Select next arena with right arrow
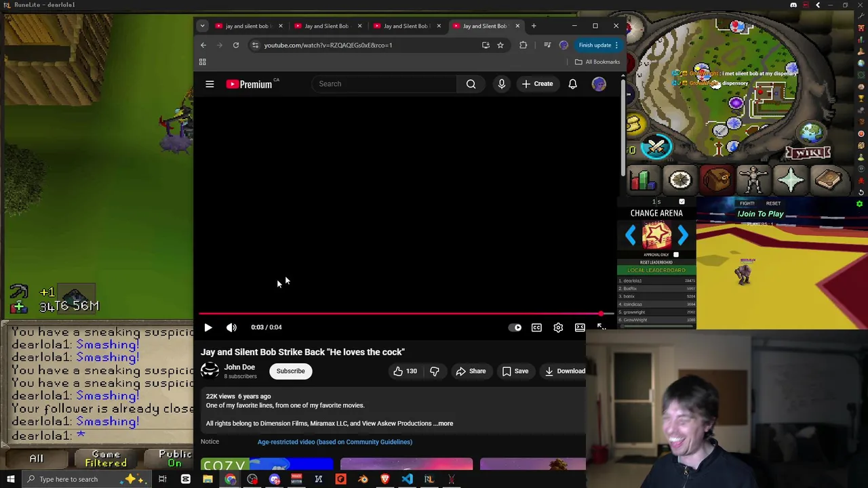The image size is (868, 488). (x=682, y=235)
